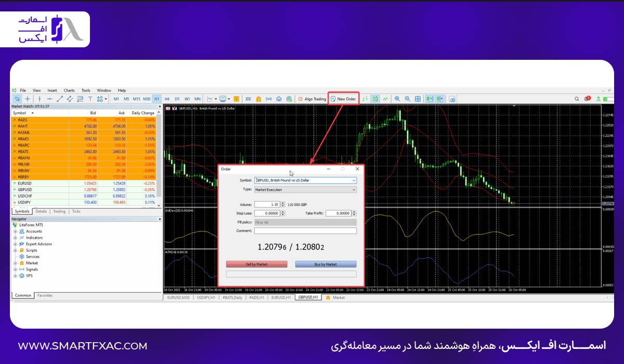Toggle chart shift icon
The width and height of the screenshot is (624, 364).
pyautogui.click(x=440, y=99)
